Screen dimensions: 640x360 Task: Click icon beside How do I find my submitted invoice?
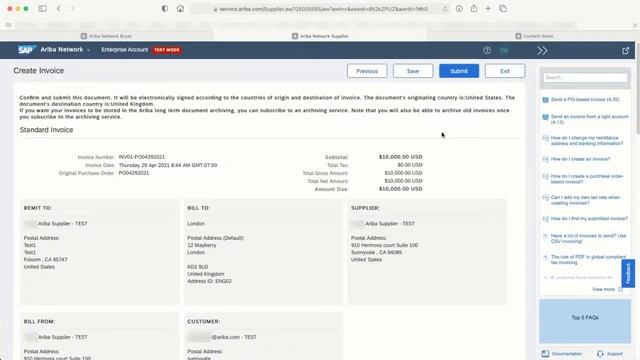click(x=545, y=219)
